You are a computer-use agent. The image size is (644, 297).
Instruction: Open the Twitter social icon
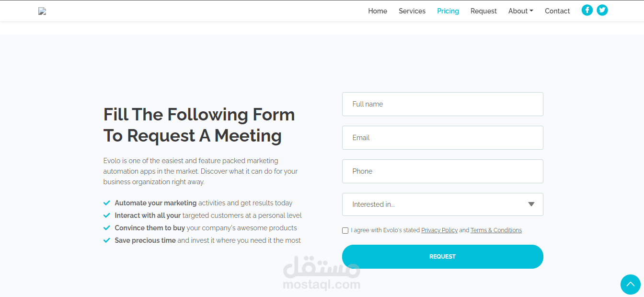point(602,10)
